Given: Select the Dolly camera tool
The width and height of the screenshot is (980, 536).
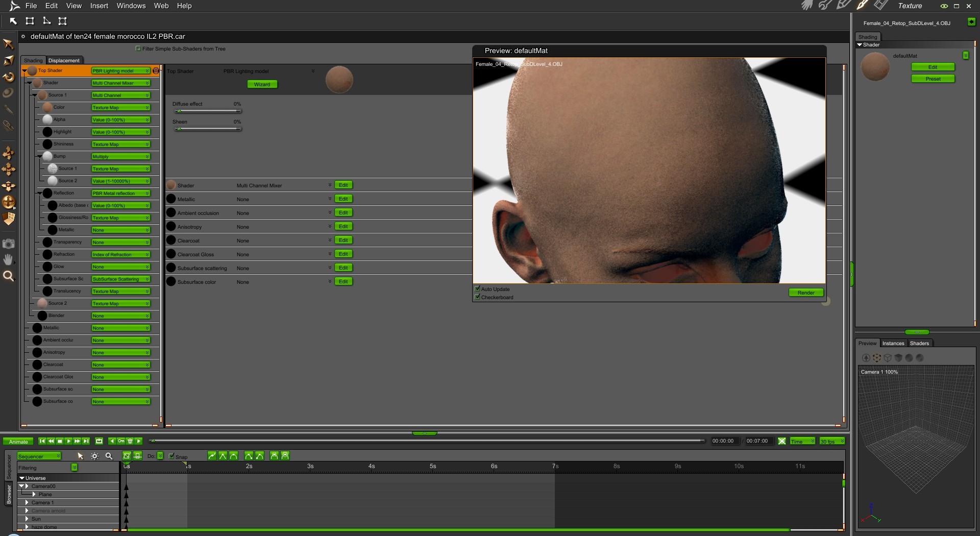Looking at the screenshot, I should click(8, 153).
